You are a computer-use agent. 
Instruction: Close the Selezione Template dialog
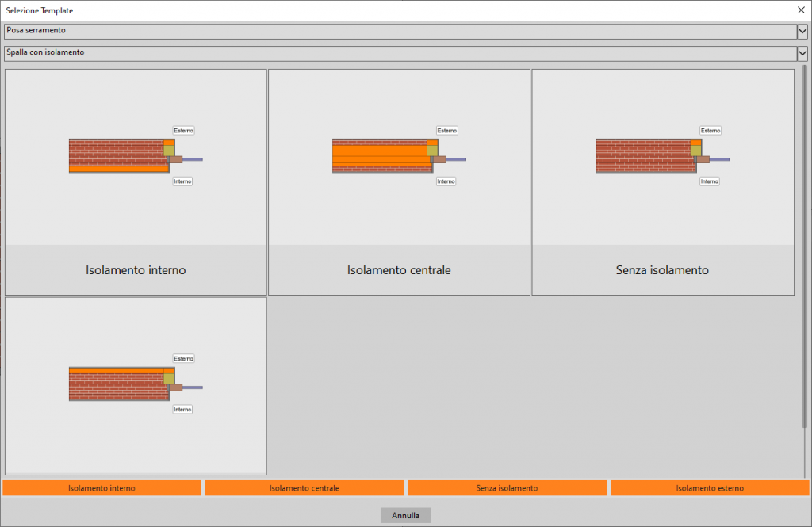(x=800, y=10)
